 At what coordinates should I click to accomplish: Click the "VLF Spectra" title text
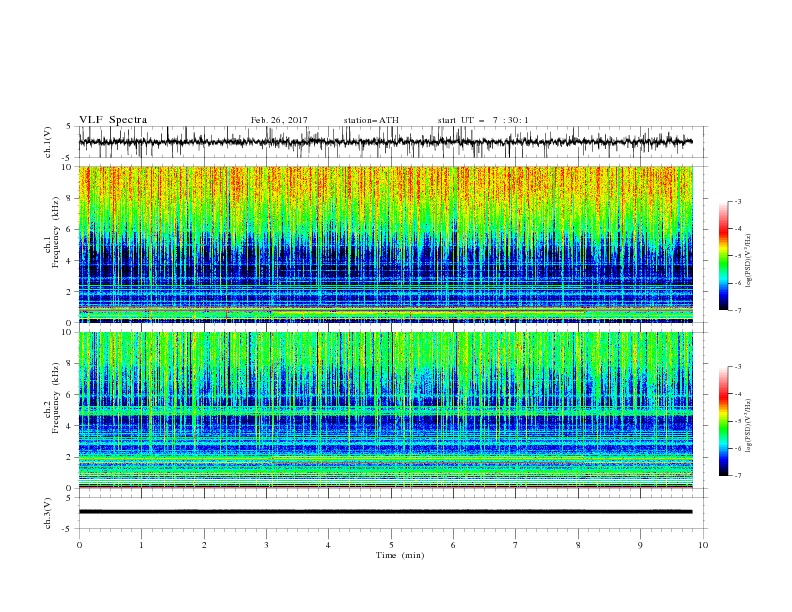click(x=113, y=120)
